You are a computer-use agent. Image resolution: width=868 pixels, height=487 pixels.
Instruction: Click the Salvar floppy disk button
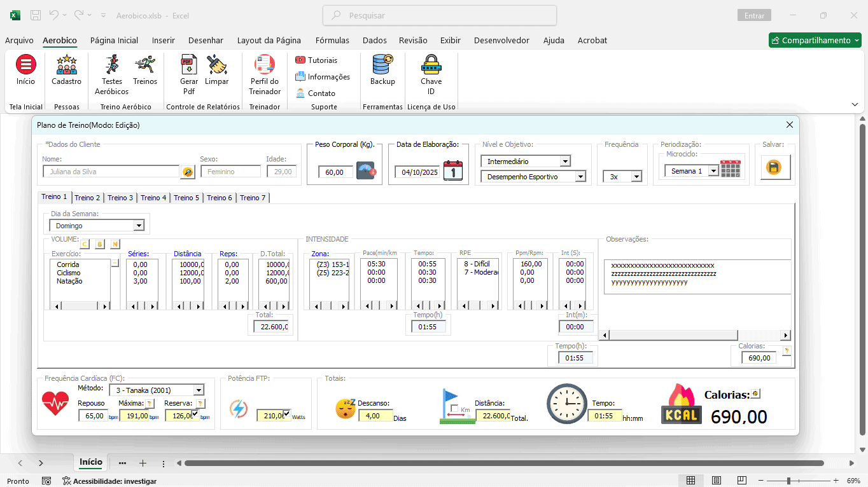[774, 168]
